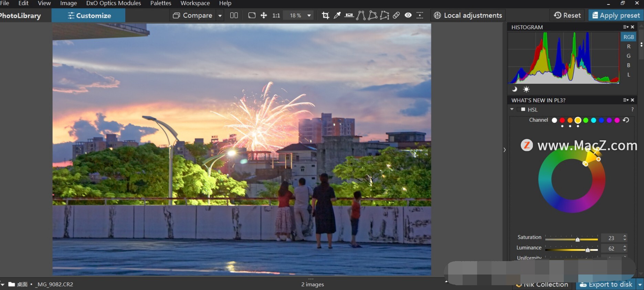Click the Compare button

point(193,15)
